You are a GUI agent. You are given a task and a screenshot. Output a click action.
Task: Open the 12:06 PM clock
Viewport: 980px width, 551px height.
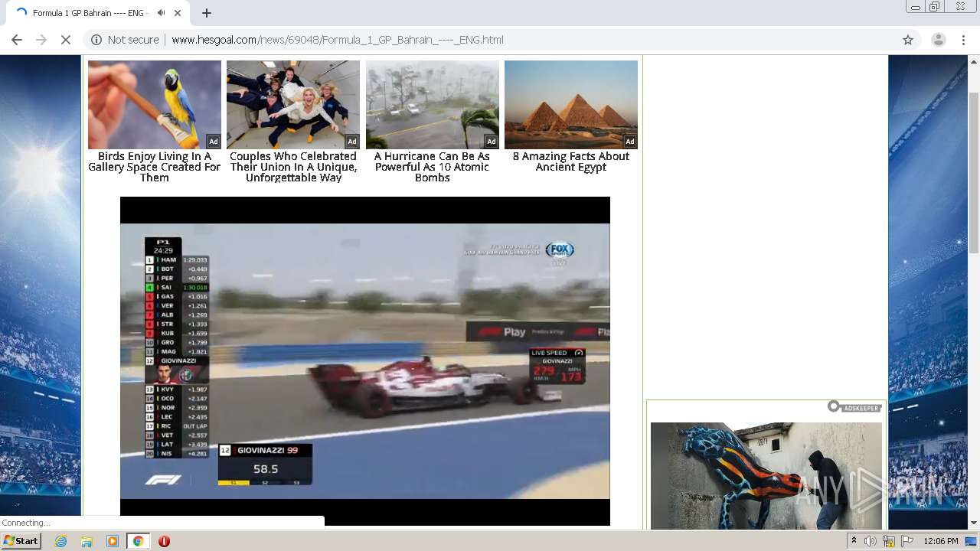click(x=941, y=541)
